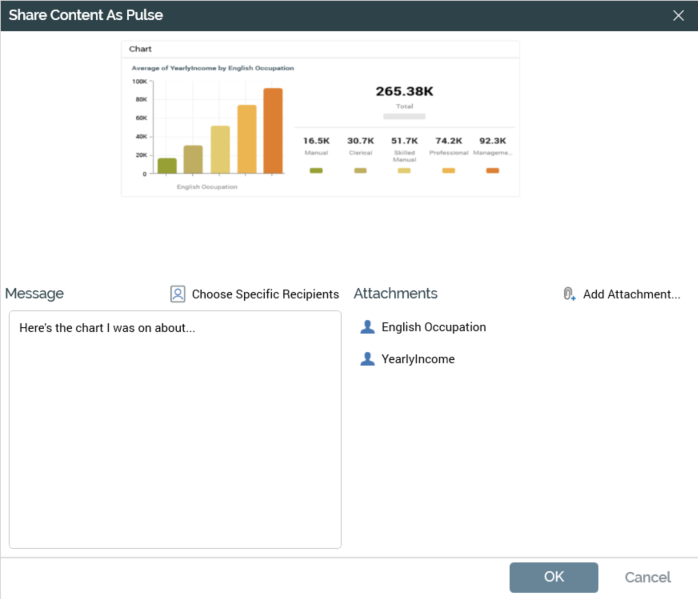Click the orange Management legend swatch
The image size is (698, 599).
pyautogui.click(x=492, y=171)
